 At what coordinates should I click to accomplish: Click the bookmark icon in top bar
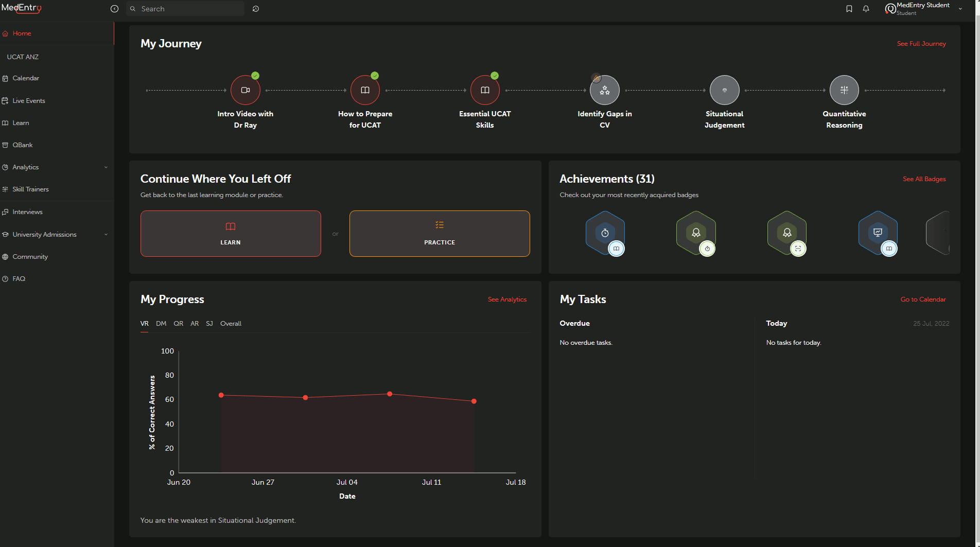(x=849, y=9)
